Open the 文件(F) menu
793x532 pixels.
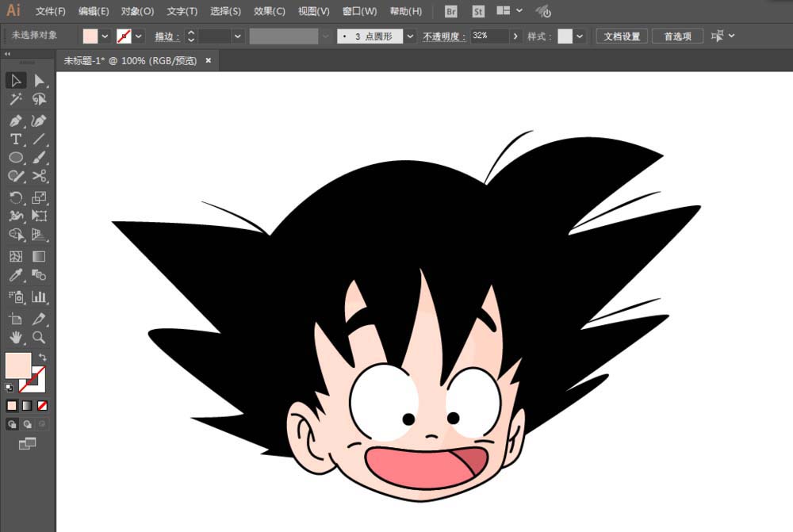point(50,11)
